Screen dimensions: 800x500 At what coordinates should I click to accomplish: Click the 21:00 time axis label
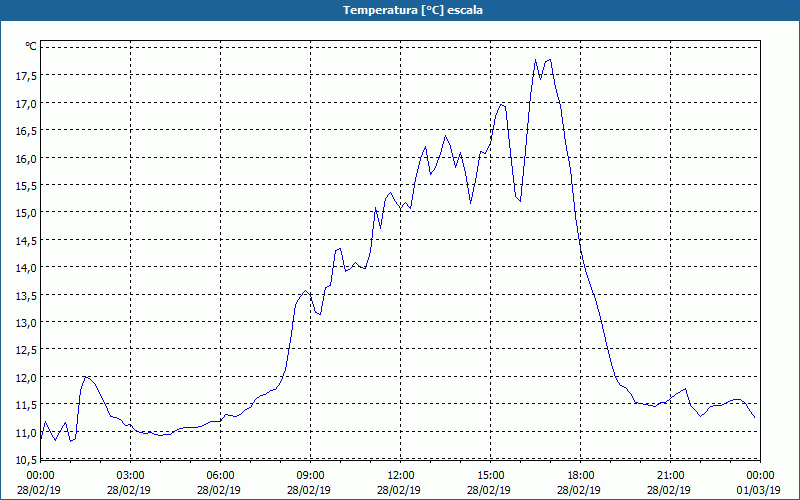[x=670, y=476]
